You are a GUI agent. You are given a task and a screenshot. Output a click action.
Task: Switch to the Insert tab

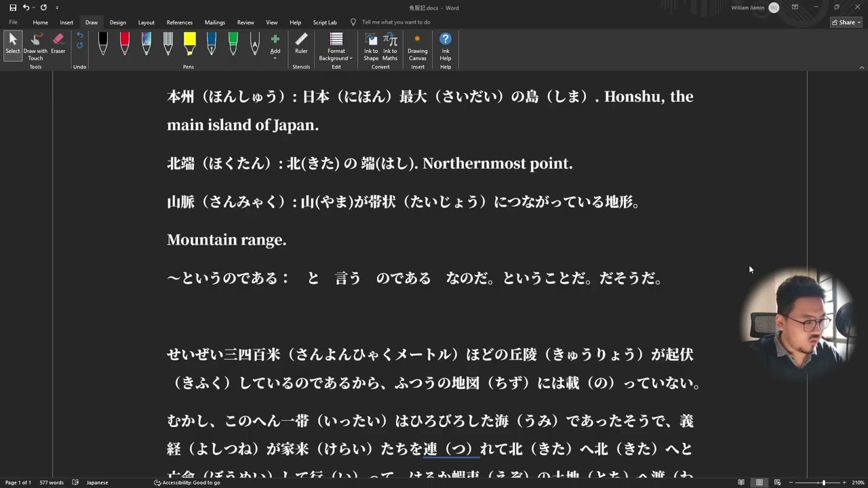[x=66, y=22]
